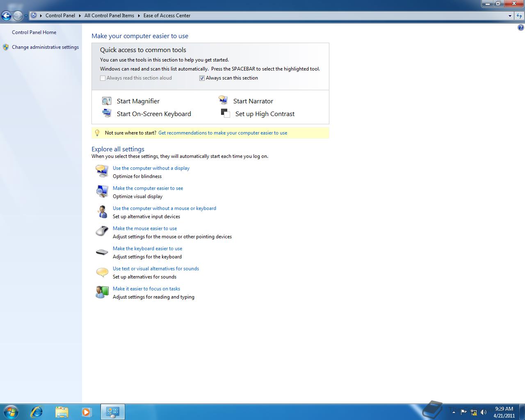Viewport: 525px width, 420px height.
Task: Click the icon beside Make the computer easier to see
Action: [102, 191]
